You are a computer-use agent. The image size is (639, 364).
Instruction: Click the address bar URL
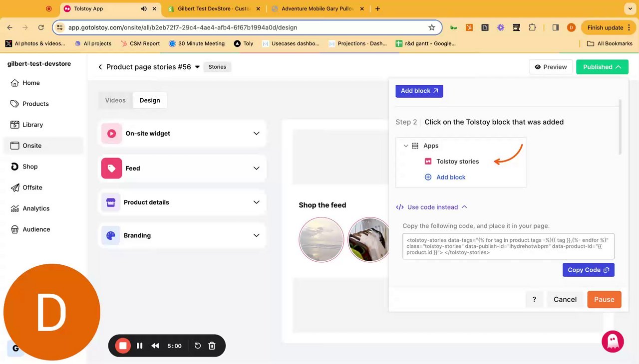(x=183, y=27)
